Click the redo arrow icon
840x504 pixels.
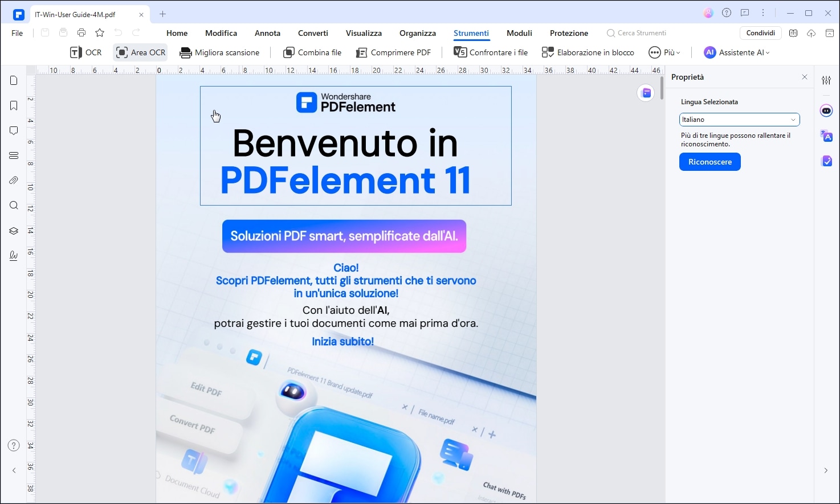[136, 33]
